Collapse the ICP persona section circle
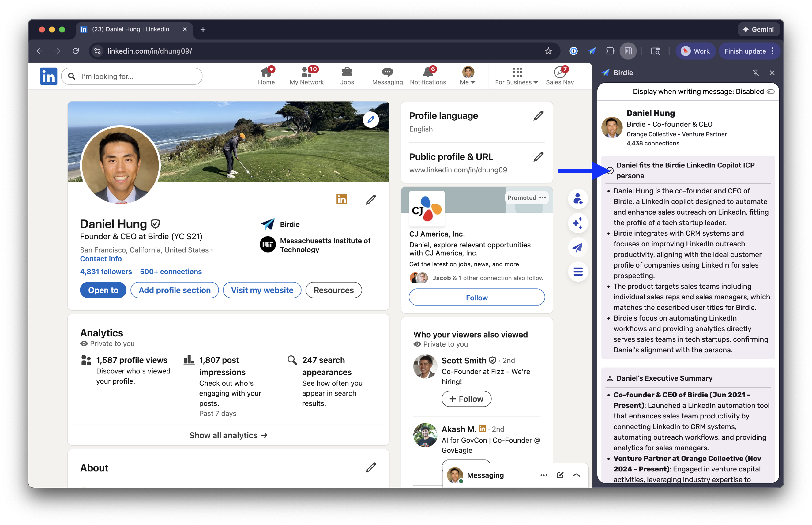The image size is (812, 525). pyautogui.click(x=610, y=170)
